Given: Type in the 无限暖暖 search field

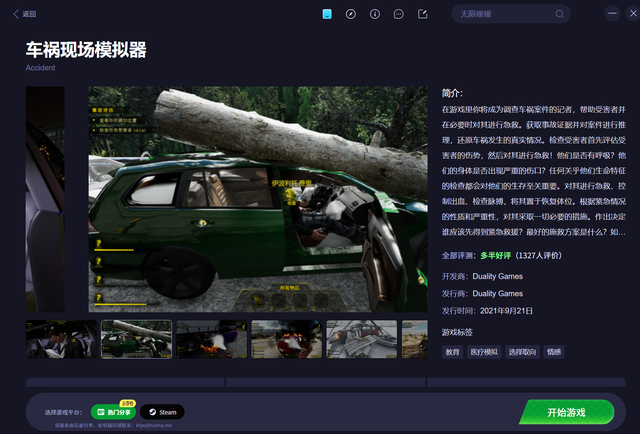Looking at the screenshot, I should tap(495, 14).
